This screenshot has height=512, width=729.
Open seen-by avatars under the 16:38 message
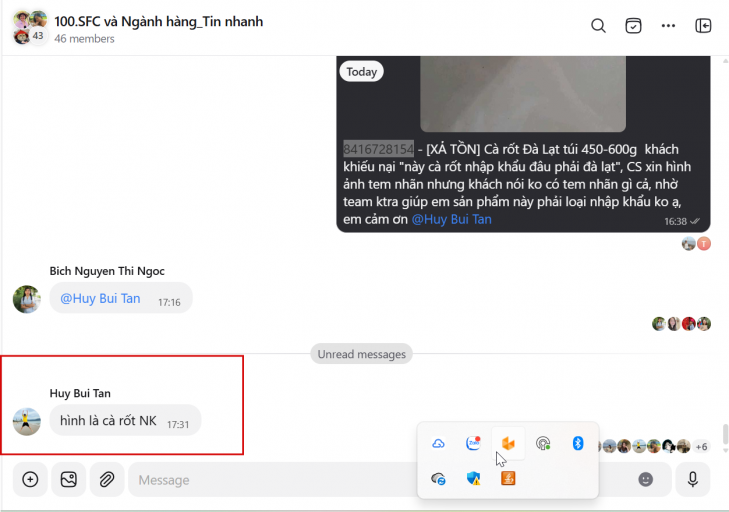point(696,244)
